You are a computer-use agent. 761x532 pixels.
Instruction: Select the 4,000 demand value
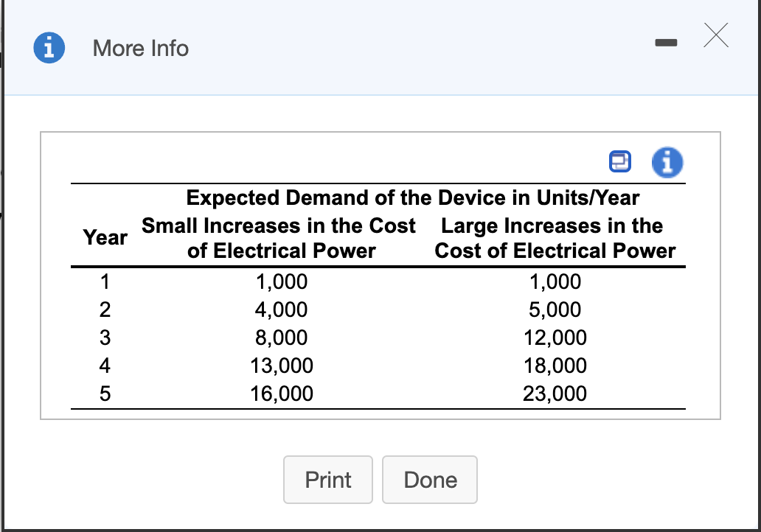(282, 310)
